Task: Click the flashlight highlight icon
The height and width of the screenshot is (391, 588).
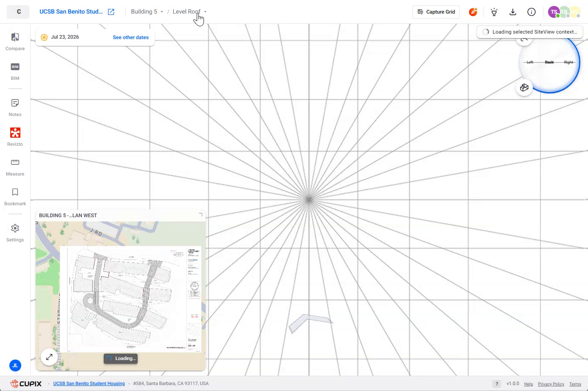Action: pyautogui.click(x=494, y=12)
